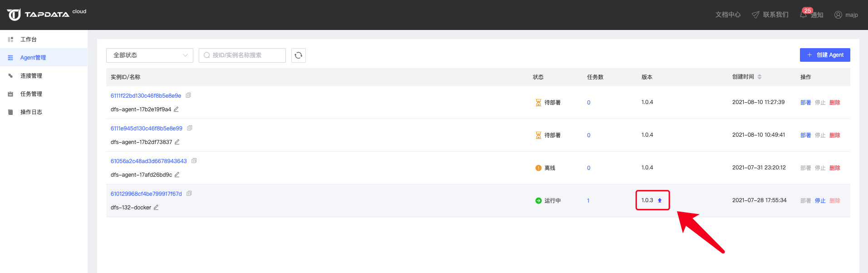
Task: Edit name of dfs-agent-17afd26bd9c
Action: click(x=177, y=175)
